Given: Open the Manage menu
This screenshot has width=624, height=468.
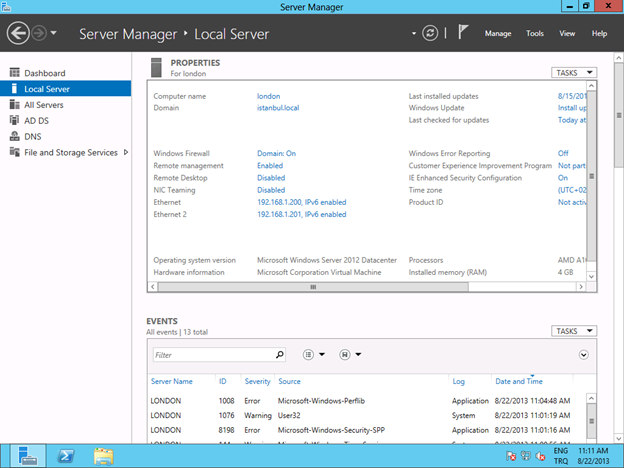Looking at the screenshot, I should [498, 34].
